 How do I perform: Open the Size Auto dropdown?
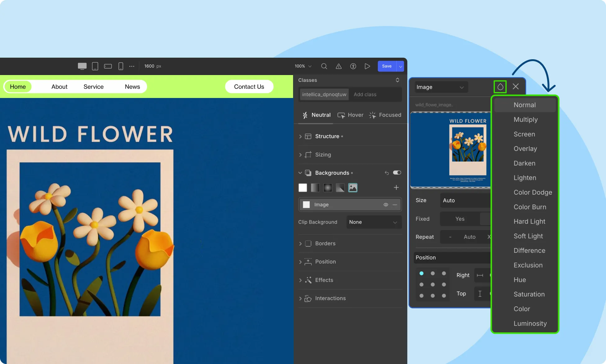[x=465, y=200]
